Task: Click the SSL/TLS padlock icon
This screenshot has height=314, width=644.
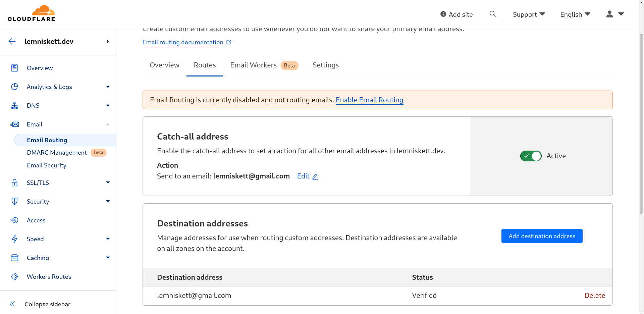Action: 14,182
